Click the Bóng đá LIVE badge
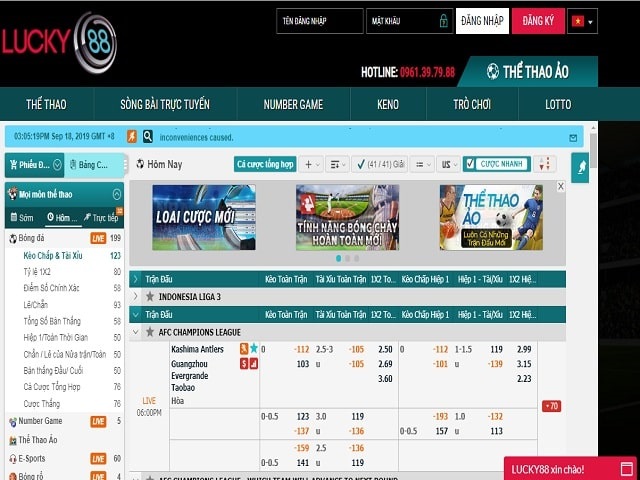Viewport: 640px width, 480px height. click(x=98, y=238)
